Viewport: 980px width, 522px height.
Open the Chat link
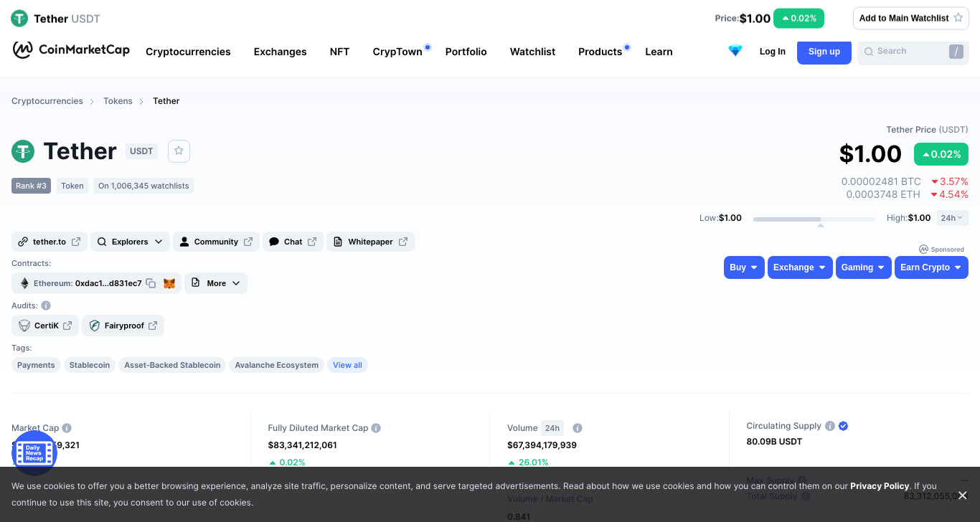293,242
